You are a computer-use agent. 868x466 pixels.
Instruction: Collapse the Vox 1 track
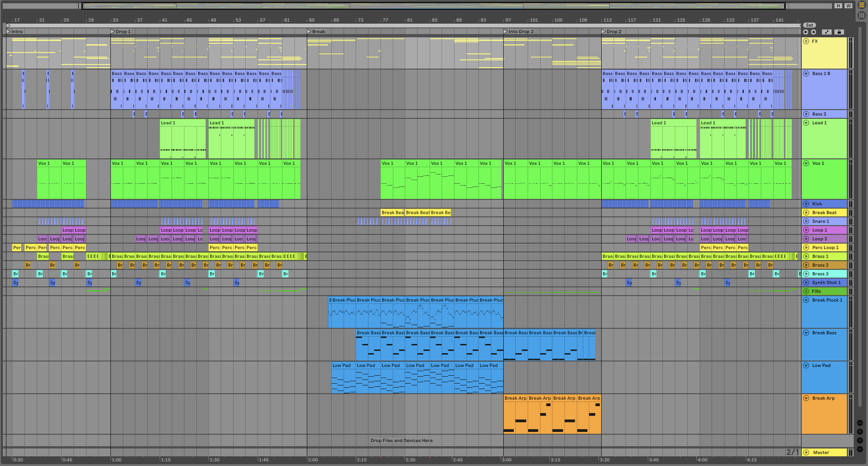click(x=806, y=163)
